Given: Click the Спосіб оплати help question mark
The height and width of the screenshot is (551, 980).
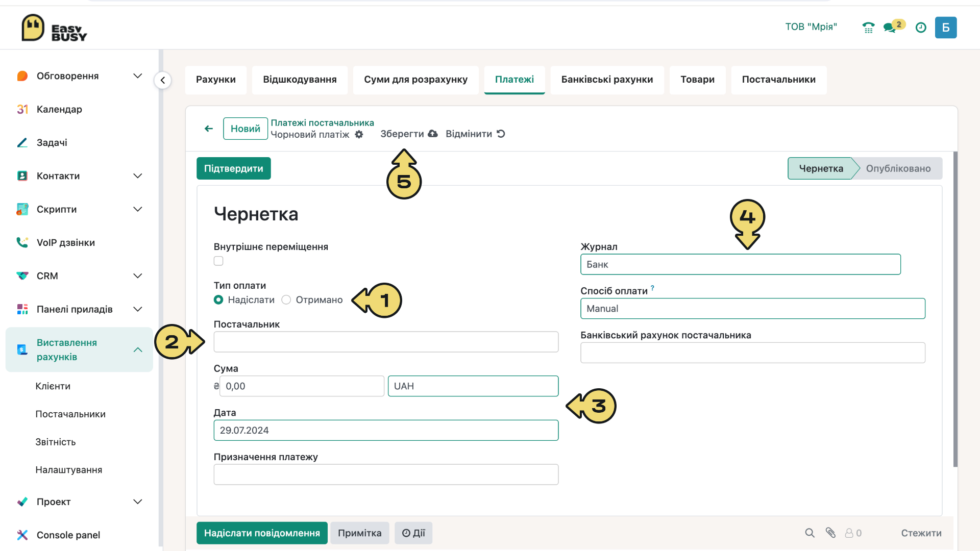Looking at the screenshot, I should pyautogui.click(x=652, y=288).
